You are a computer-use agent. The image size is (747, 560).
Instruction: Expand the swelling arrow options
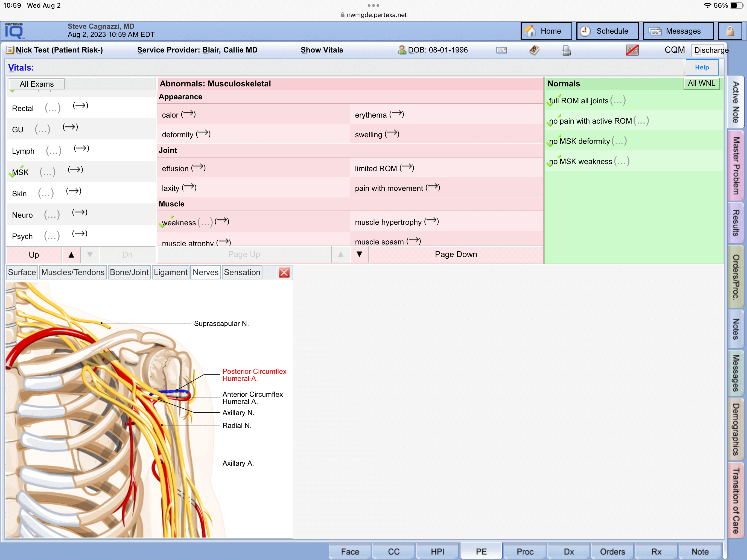tap(392, 134)
